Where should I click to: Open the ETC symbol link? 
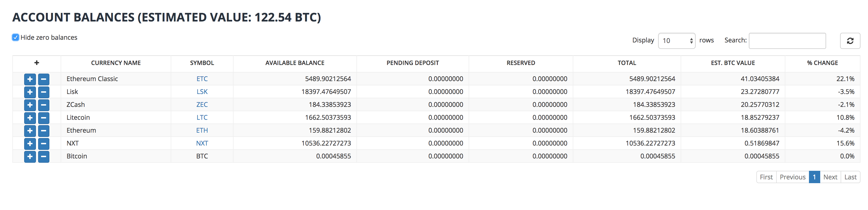tap(202, 79)
